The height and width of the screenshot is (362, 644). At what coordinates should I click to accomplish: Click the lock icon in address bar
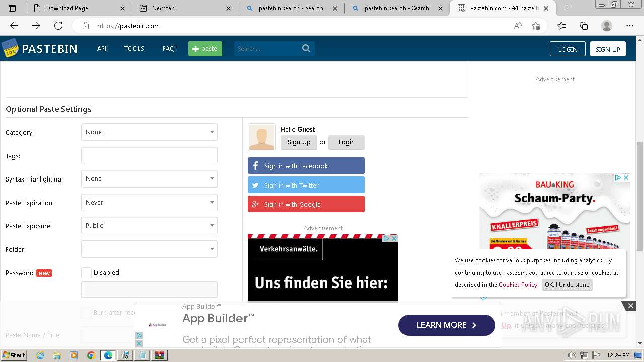coord(85,26)
